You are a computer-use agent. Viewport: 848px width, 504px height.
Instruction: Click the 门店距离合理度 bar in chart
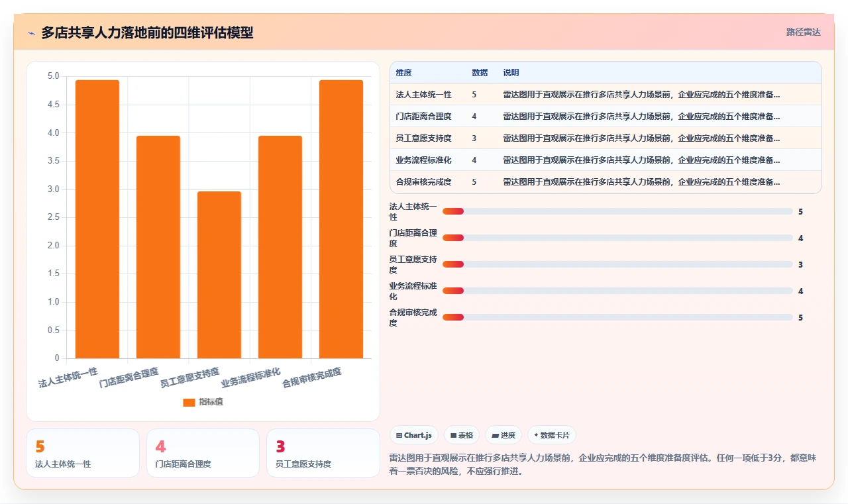tap(158, 247)
